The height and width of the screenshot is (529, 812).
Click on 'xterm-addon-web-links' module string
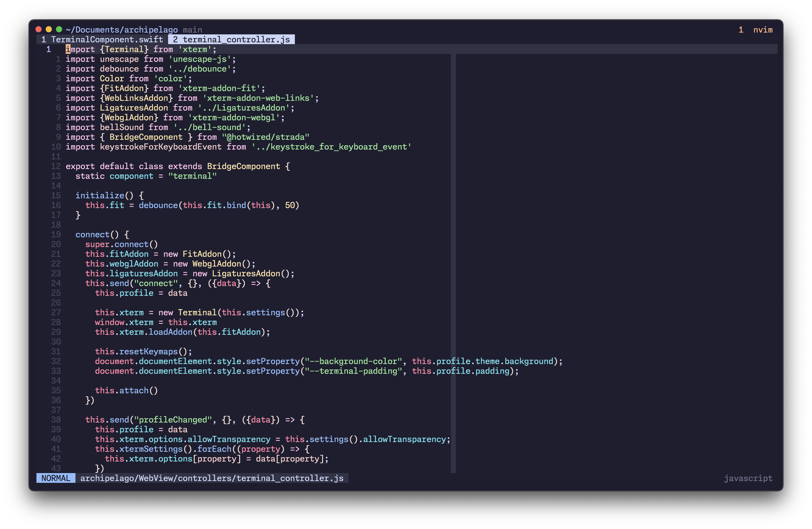258,98
